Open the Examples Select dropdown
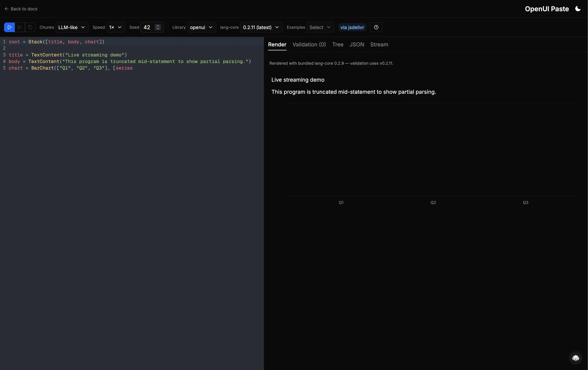 click(x=320, y=27)
